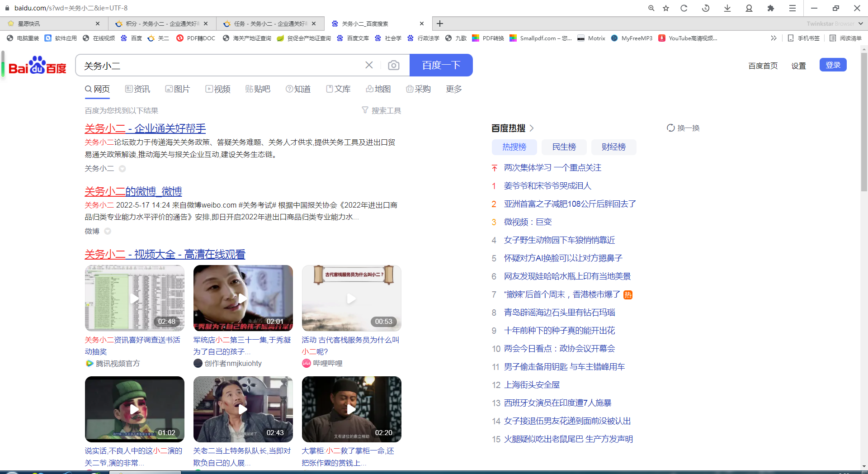Switch to 星愿快讯 browser tab
Image resolution: width=868 pixels, height=474 pixels.
pos(54,24)
